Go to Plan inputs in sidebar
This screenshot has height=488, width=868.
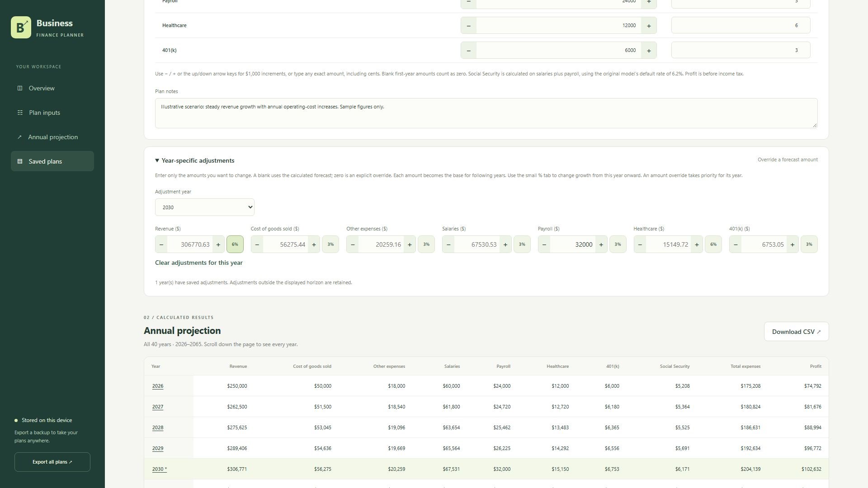click(x=52, y=113)
